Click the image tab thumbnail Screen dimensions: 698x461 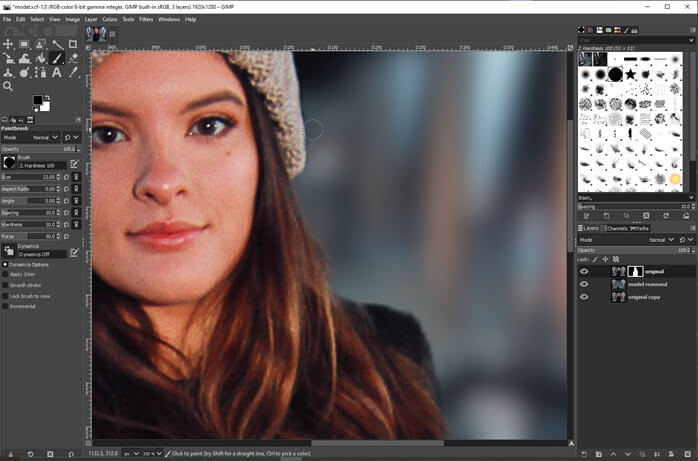(96, 34)
